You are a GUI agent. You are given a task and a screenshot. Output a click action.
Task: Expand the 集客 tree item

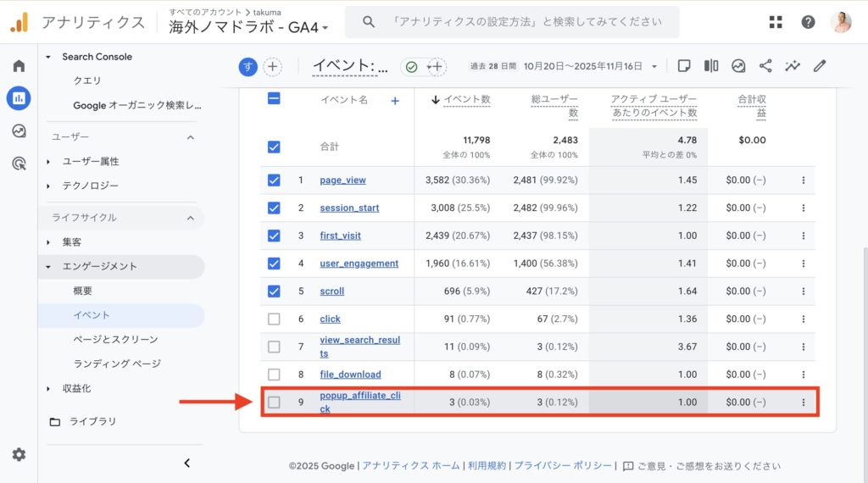(x=48, y=242)
